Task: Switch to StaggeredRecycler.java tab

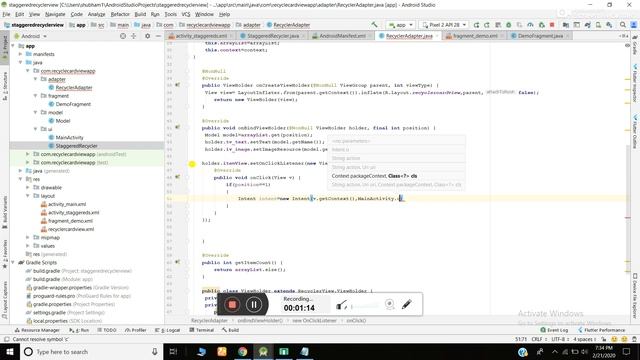Action: click(273, 36)
